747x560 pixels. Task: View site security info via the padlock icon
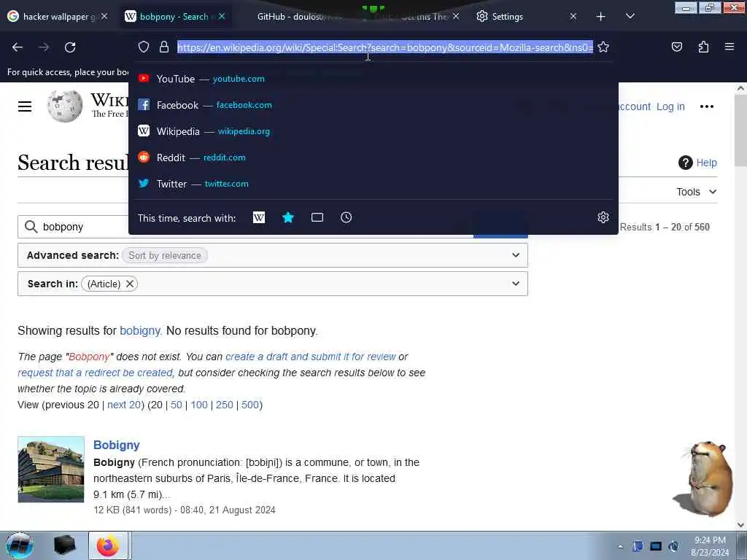[x=164, y=47]
